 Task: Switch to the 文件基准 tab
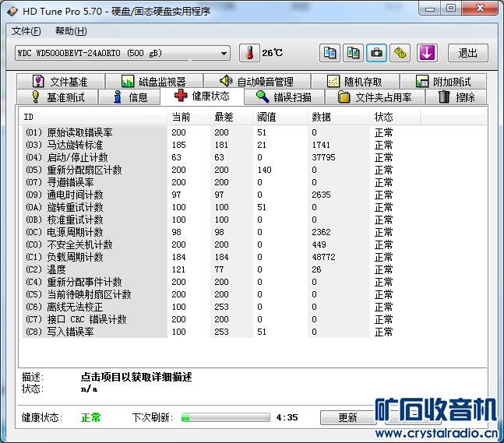click(61, 81)
